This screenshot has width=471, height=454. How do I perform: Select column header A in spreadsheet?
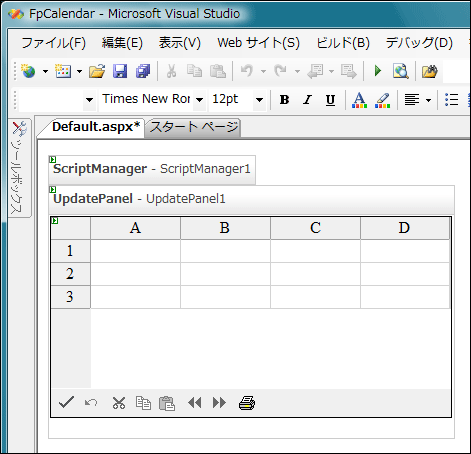(135, 228)
